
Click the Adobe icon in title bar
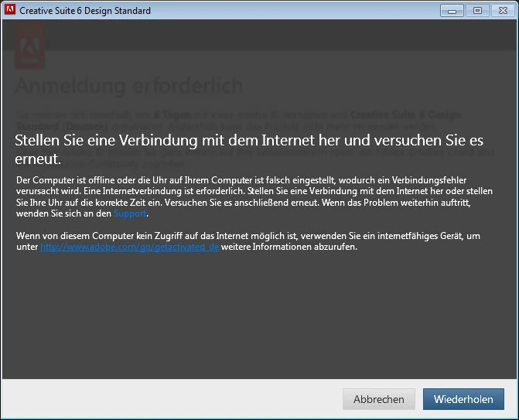10,10
